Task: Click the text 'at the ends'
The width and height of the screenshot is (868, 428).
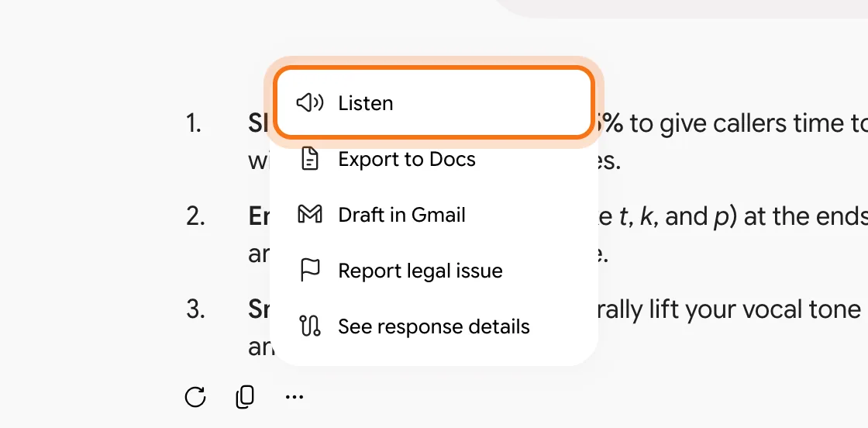Action: tap(806, 217)
